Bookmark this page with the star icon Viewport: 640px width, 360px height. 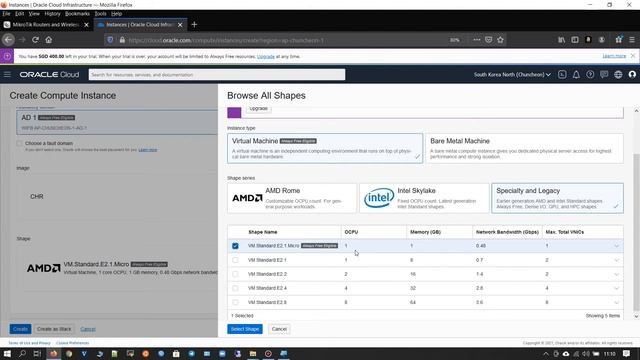(500, 40)
